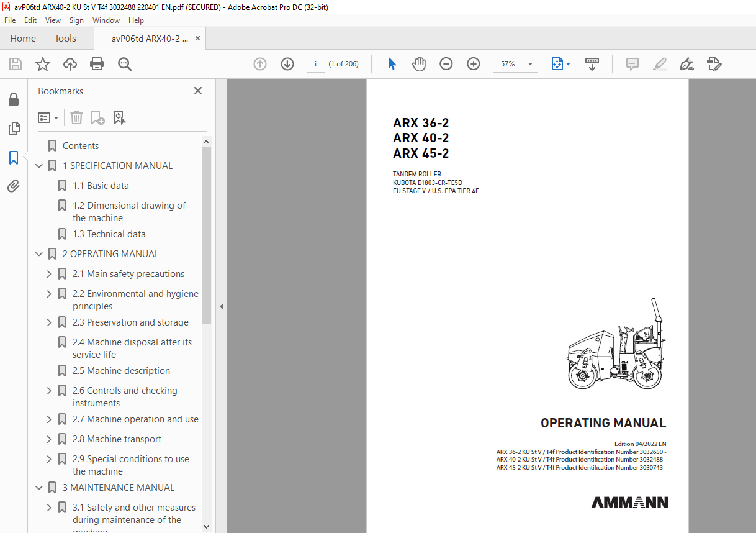Toggle the Bookmarks panel sidebar icon
Viewport: 756px width, 533px height.
click(14, 157)
